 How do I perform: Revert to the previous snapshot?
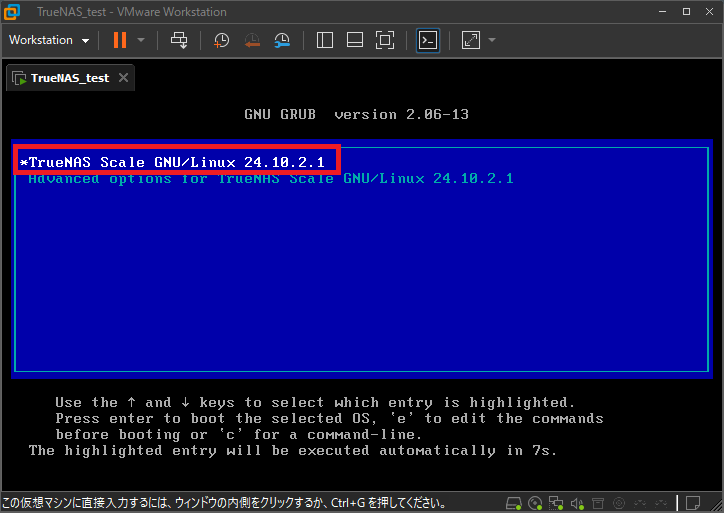[252, 40]
